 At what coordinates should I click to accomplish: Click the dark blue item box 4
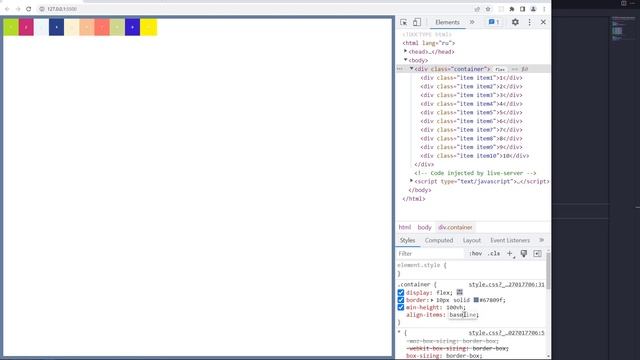pyautogui.click(x=56, y=27)
